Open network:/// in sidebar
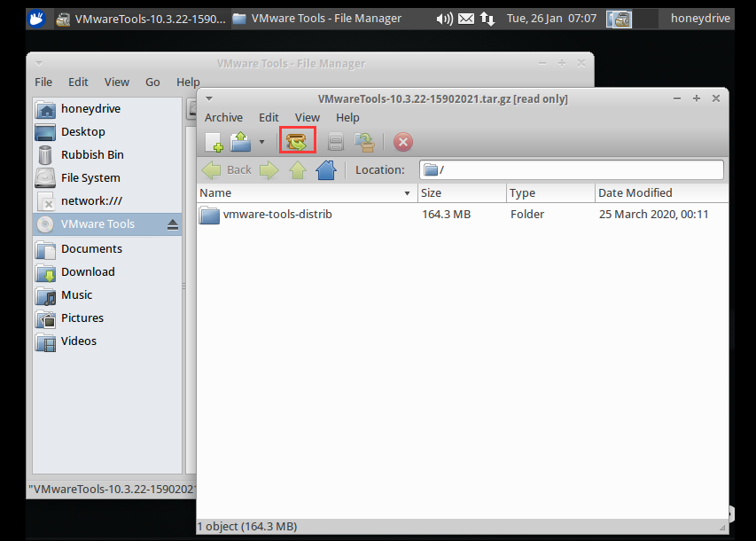This screenshot has height=541, width=756. [107, 201]
